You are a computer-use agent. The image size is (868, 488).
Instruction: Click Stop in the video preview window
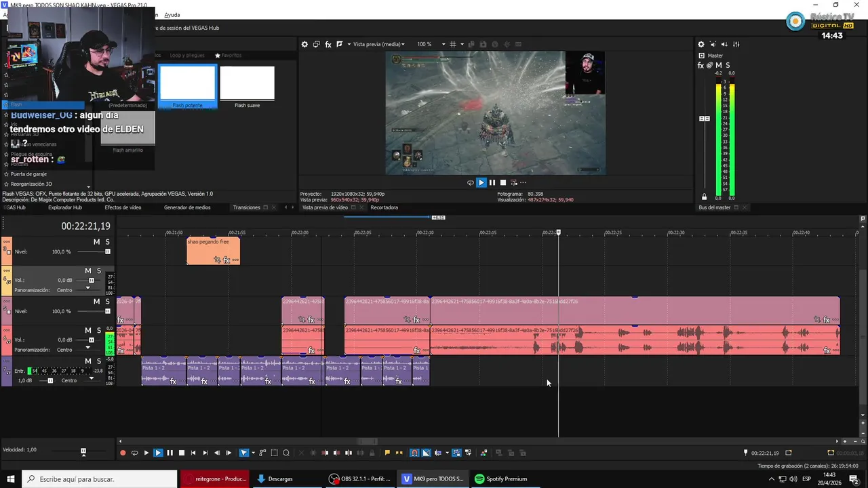pos(502,182)
